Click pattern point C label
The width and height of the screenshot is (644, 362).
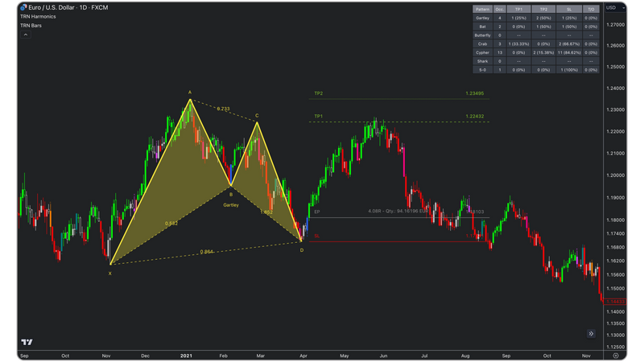click(x=257, y=116)
